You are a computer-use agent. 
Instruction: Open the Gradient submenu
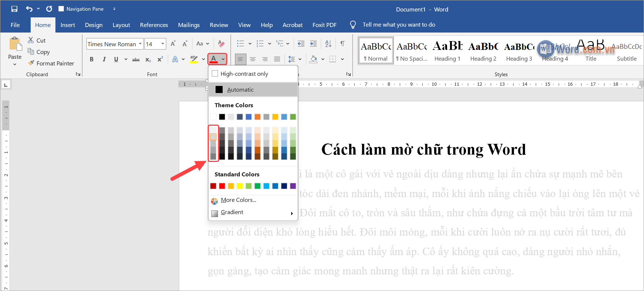click(253, 212)
